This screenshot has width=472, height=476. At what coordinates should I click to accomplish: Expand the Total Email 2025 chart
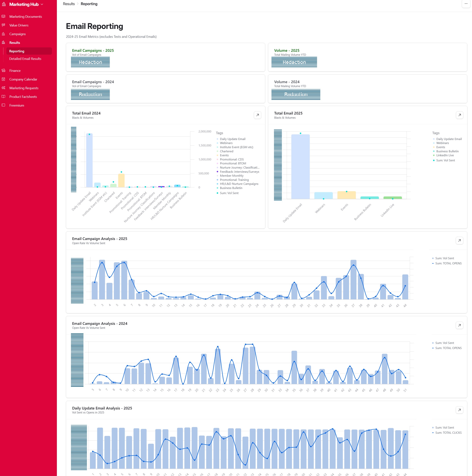coord(460,115)
